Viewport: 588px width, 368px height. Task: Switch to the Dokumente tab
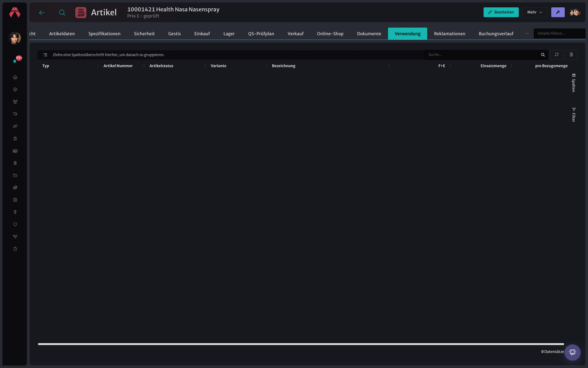pos(369,34)
